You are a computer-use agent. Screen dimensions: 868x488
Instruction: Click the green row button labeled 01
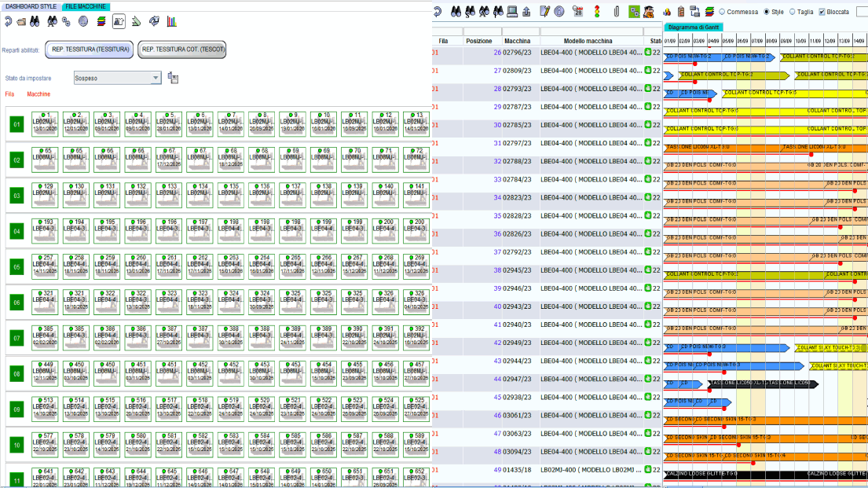click(16, 125)
